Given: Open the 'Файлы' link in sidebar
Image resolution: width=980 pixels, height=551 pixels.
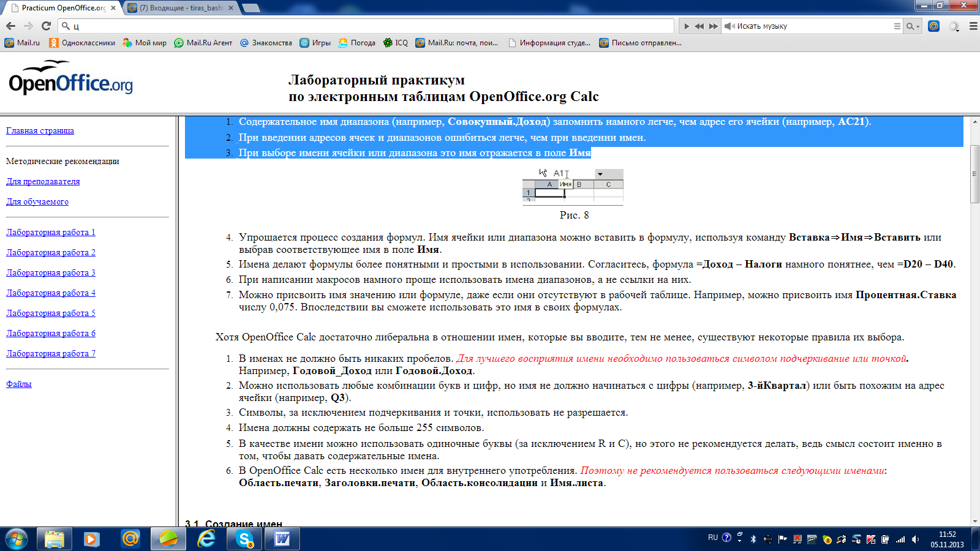Looking at the screenshot, I should coord(19,384).
